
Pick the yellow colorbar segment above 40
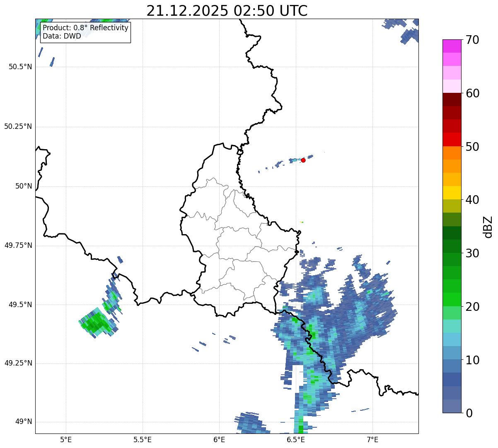[x=452, y=193]
